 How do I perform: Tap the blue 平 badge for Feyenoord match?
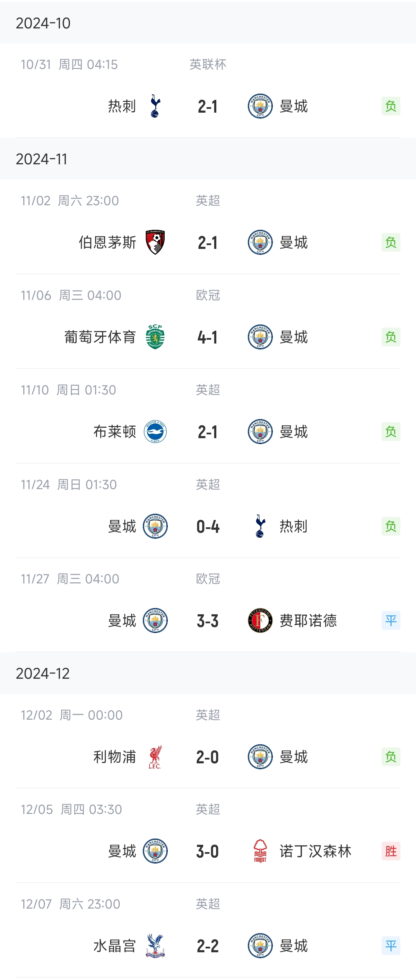click(390, 621)
